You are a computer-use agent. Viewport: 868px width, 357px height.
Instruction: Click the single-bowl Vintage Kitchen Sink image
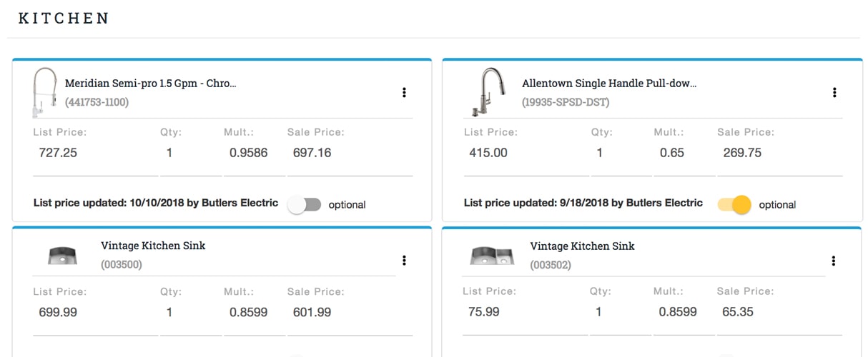[x=61, y=256]
